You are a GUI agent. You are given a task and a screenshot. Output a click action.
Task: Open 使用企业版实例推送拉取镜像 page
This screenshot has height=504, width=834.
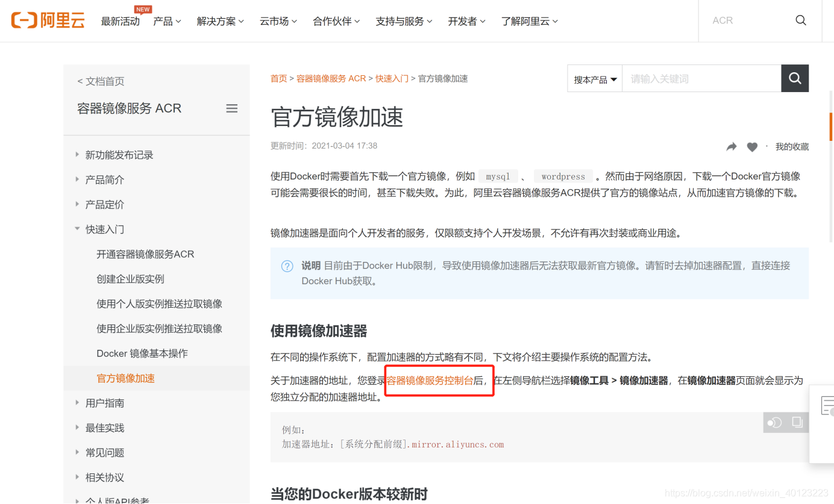[159, 328]
